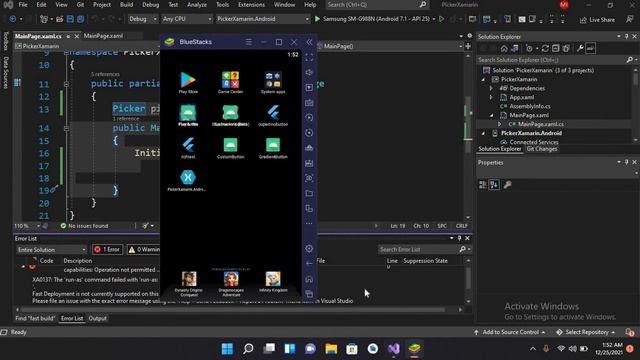The height and width of the screenshot is (360, 640).
Task: Open BlueStacks media folder icon
Action: [x=309, y=193]
